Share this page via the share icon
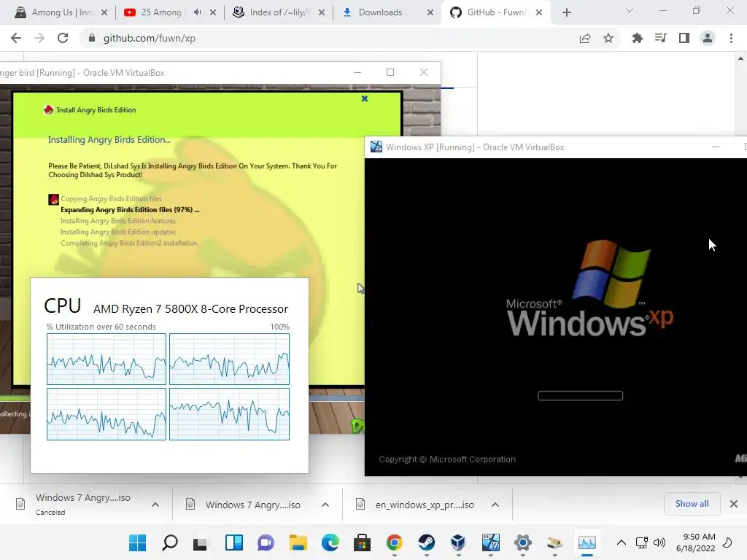The height and width of the screenshot is (560, 747). coord(585,38)
